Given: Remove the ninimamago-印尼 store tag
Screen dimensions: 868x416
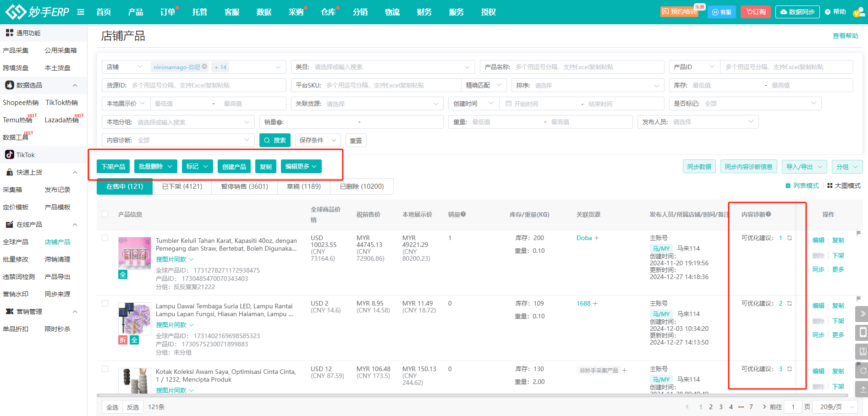Looking at the screenshot, I should (204, 67).
